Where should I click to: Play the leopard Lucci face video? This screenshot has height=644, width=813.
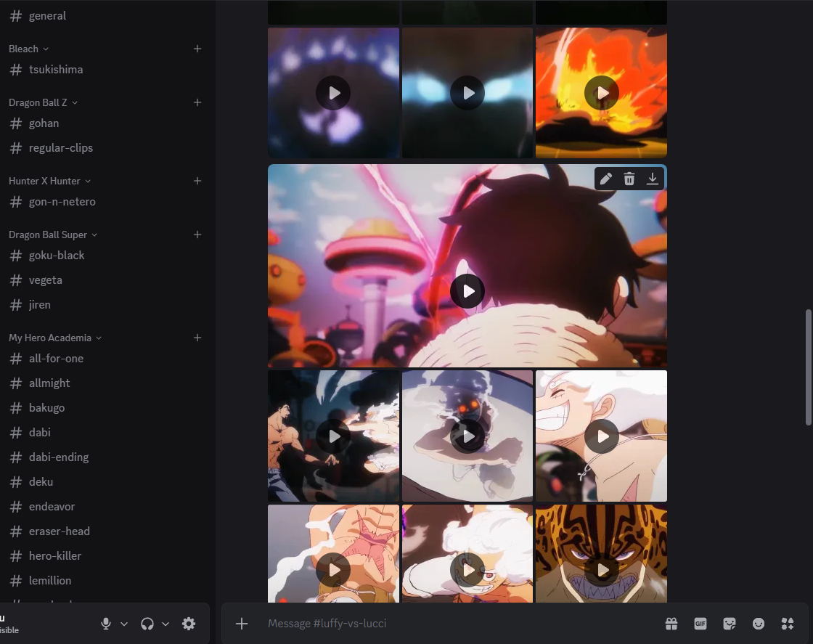(x=602, y=571)
